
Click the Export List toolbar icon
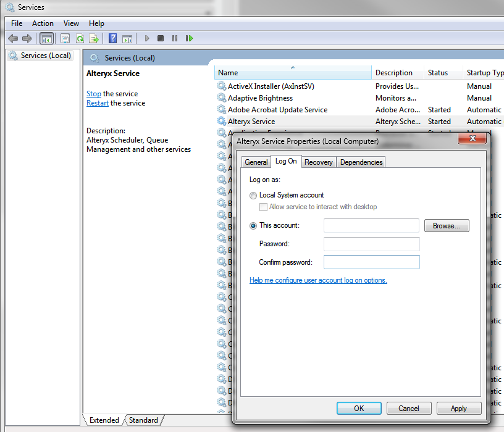coord(94,38)
